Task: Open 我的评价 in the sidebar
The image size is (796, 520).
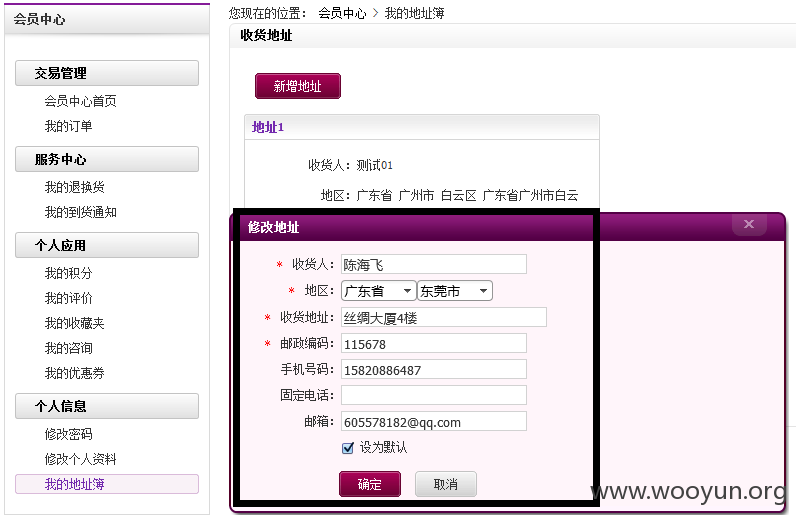Action: coord(69,298)
